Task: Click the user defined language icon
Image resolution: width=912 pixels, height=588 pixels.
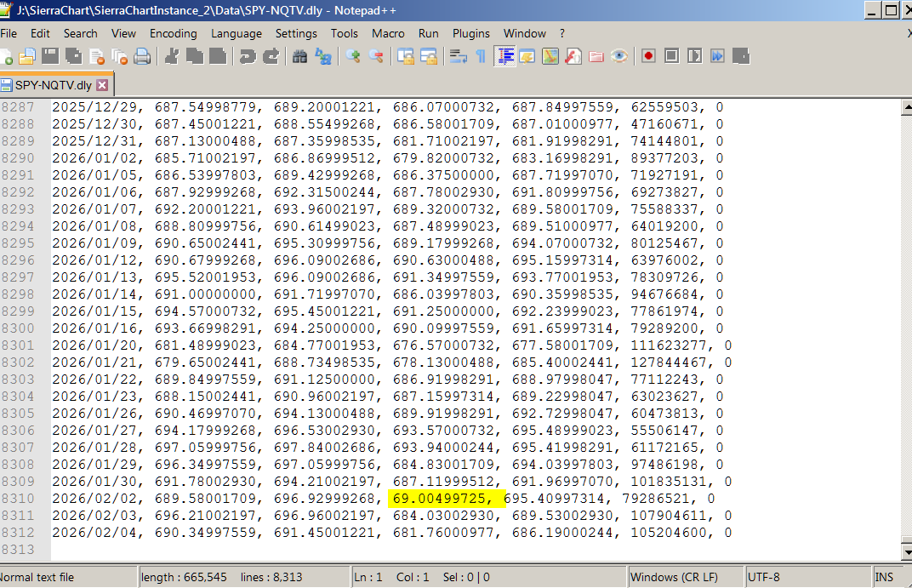Action: [527, 56]
